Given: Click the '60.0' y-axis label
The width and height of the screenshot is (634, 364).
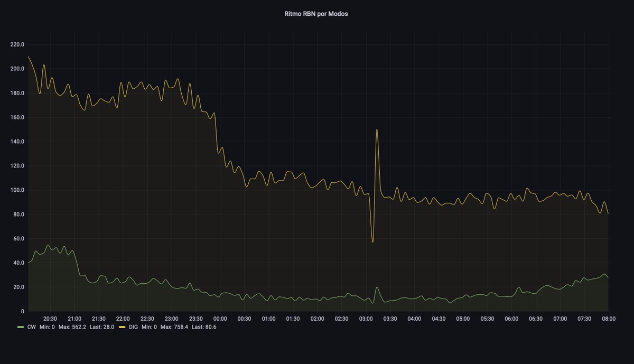Looking at the screenshot, I should [x=19, y=239].
